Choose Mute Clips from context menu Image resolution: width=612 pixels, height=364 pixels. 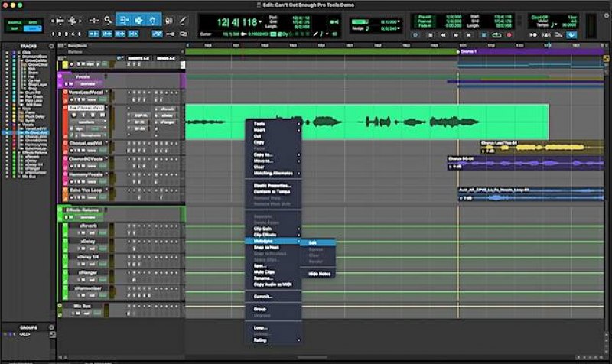264,272
